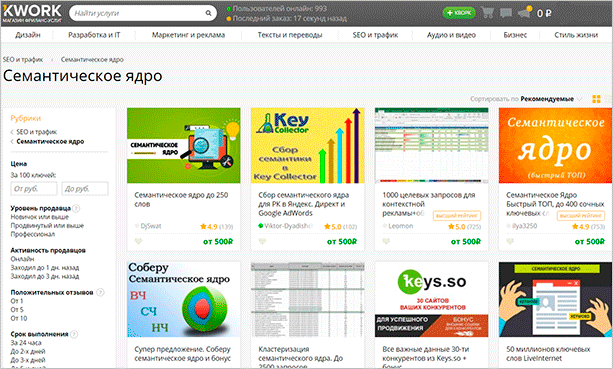Filter sellers by Онлайн activity
This screenshot has width=613, height=369.
(22, 259)
